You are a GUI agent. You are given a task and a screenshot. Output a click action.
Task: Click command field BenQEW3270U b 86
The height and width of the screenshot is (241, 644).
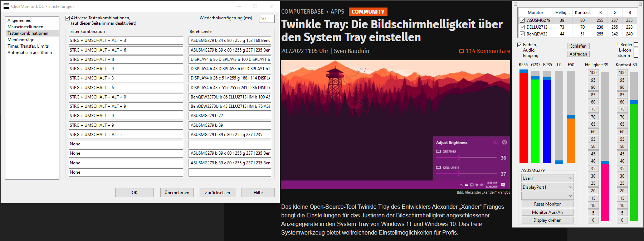click(x=230, y=97)
